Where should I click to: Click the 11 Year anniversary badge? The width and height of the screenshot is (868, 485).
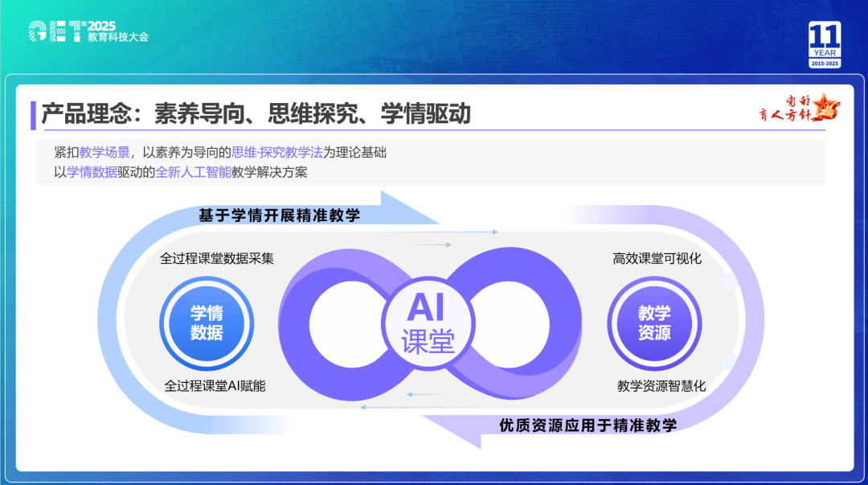click(x=824, y=45)
